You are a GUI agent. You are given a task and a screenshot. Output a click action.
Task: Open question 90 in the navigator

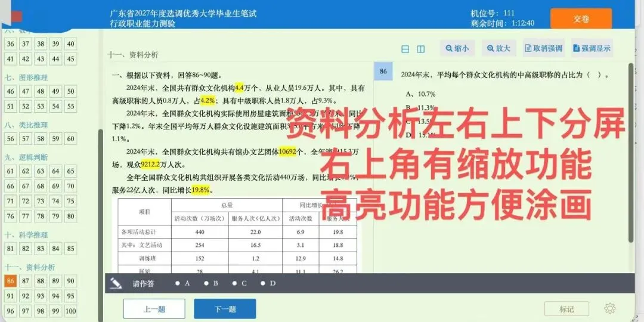70,281
